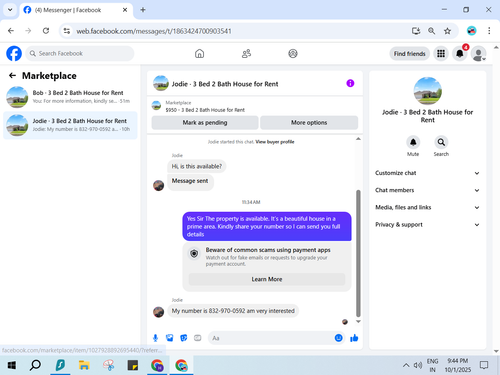Open File Explorer from taskbar

click(84, 366)
